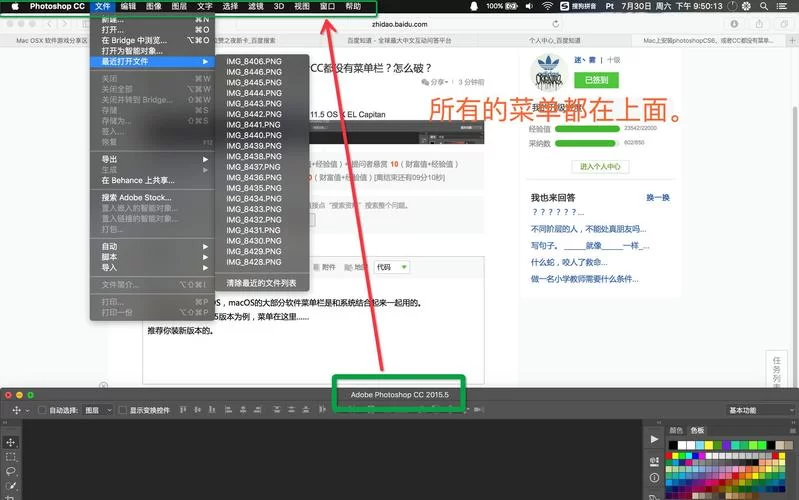
Task: Open the 图像 menu
Action: click(x=153, y=6)
